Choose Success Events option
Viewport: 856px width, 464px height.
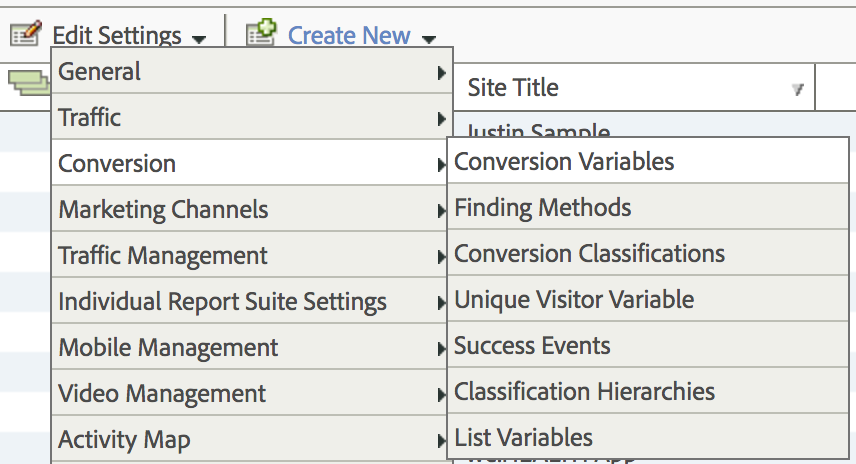(532, 346)
